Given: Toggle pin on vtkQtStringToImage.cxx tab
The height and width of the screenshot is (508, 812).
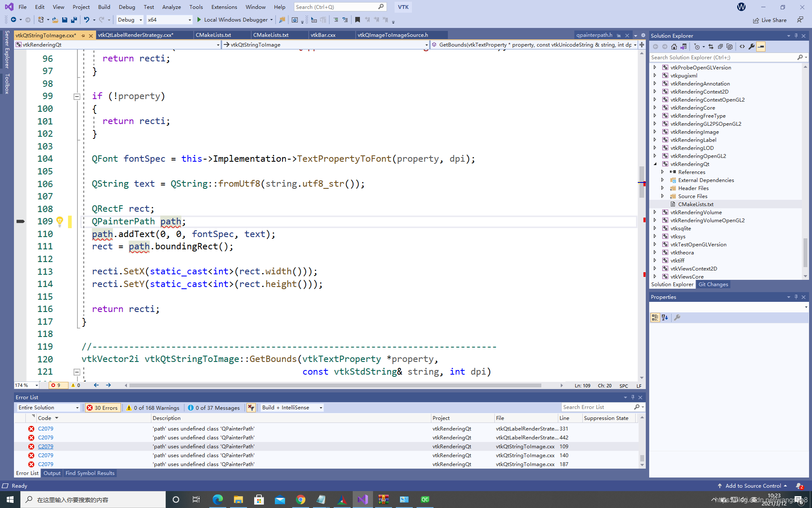Looking at the screenshot, I should click(83, 36).
